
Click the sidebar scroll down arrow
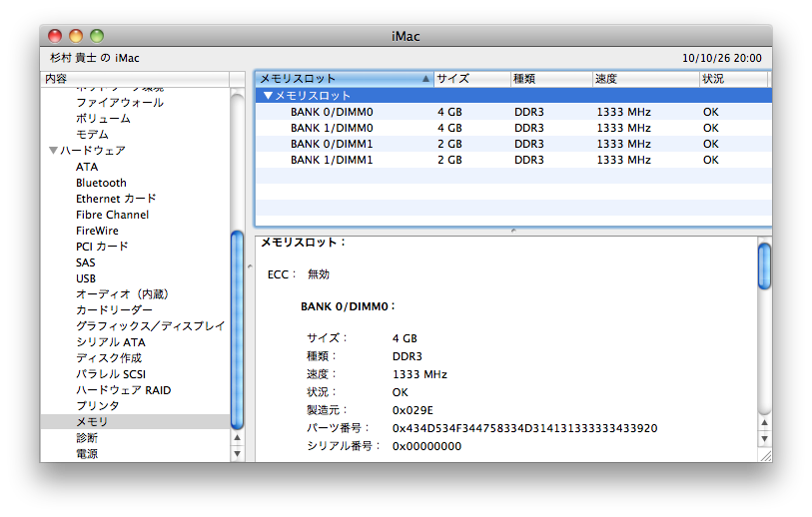pyautogui.click(x=237, y=453)
